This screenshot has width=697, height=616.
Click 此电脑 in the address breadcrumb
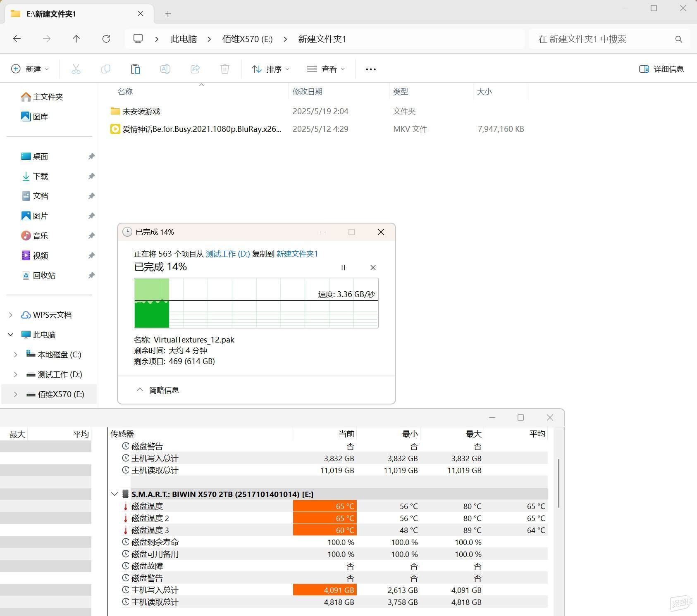[184, 39]
